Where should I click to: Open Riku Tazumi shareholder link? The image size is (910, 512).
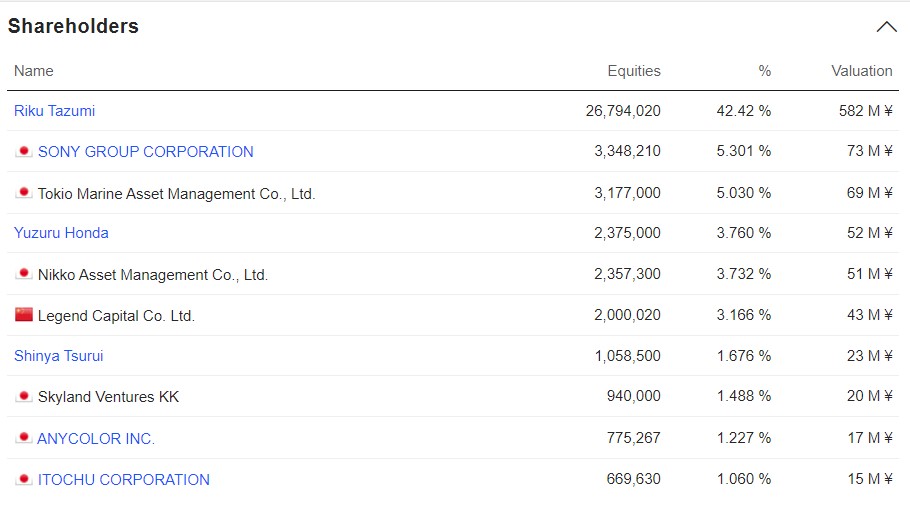click(55, 111)
